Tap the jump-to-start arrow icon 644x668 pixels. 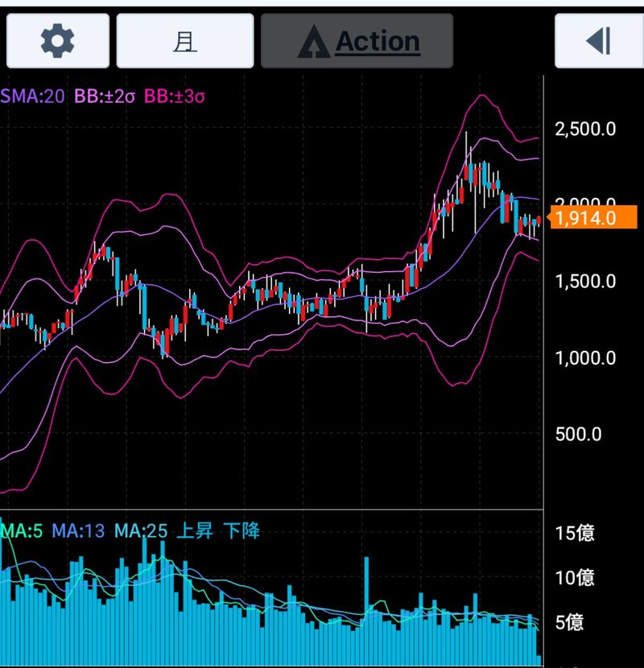coord(599,41)
